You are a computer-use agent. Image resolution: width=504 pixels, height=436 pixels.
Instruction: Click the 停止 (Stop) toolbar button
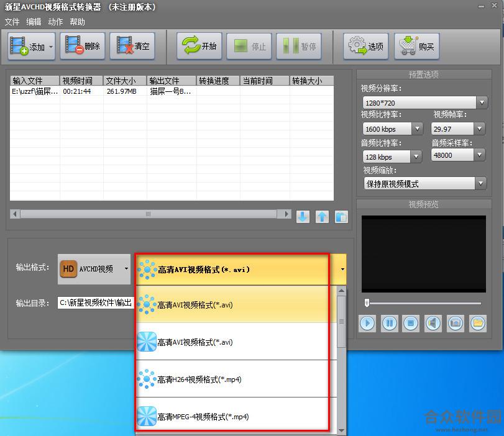pyautogui.click(x=249, y=47)
